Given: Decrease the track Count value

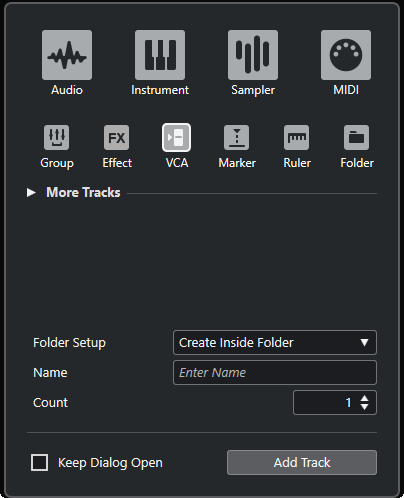Looking at the screenshot, I should (x=365, y=407).
